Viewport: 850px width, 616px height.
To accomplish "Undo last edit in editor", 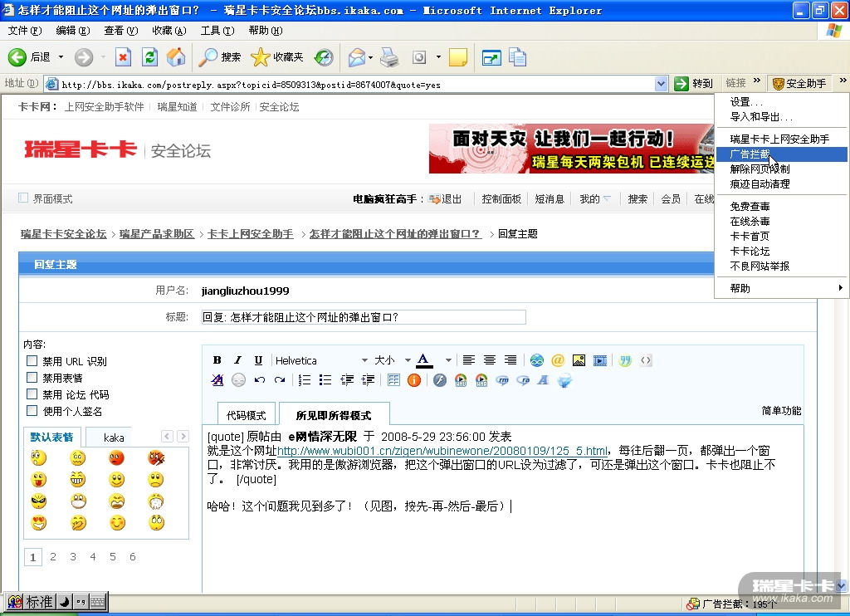I will pyautogui.click(x=259, y=380).
